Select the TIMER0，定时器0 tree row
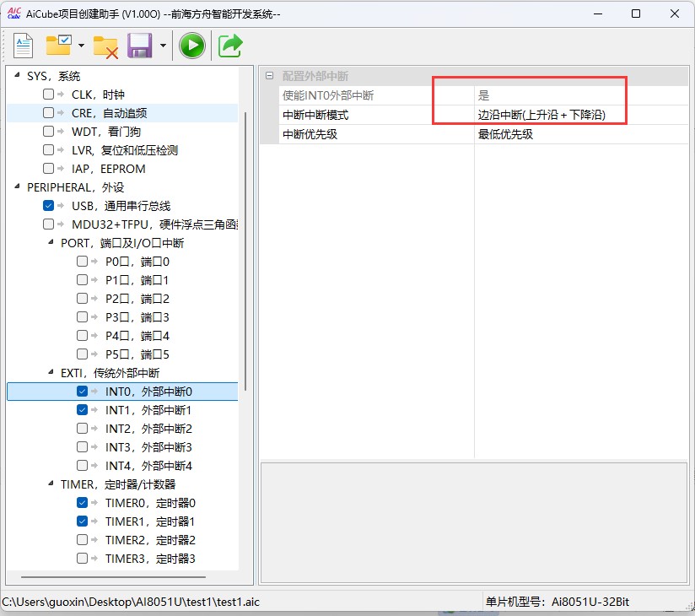 coord(150,503)
